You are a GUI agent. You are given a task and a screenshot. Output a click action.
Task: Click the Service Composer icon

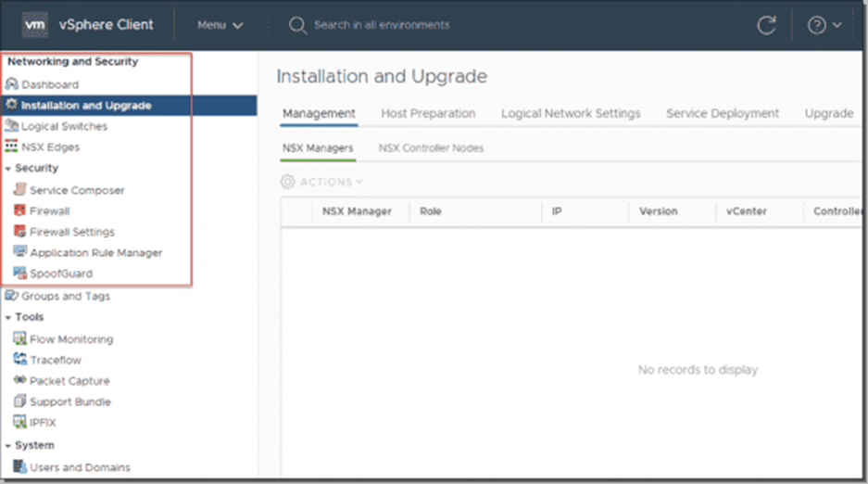coord(20,190)
